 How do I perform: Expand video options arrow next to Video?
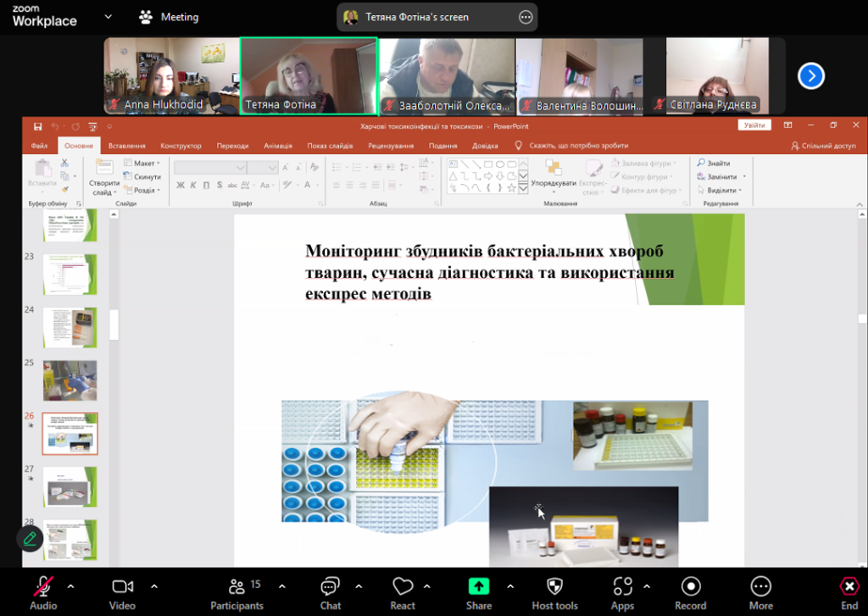click(154, 585)
